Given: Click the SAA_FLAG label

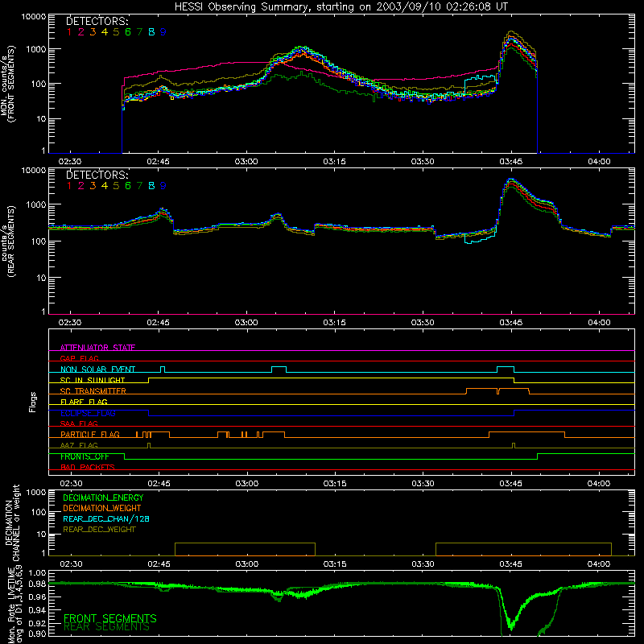Looking at the screenshot, I should [x=79, y=423].
